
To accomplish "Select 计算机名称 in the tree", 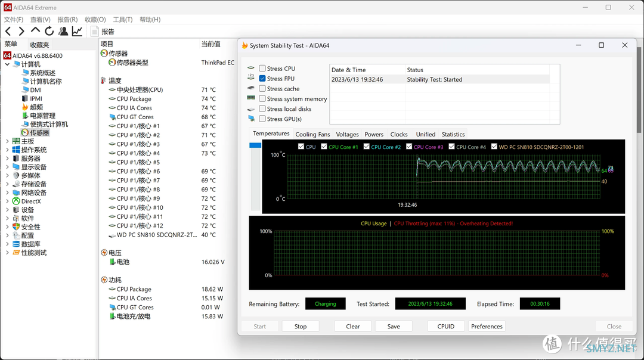I will point(45,81).
